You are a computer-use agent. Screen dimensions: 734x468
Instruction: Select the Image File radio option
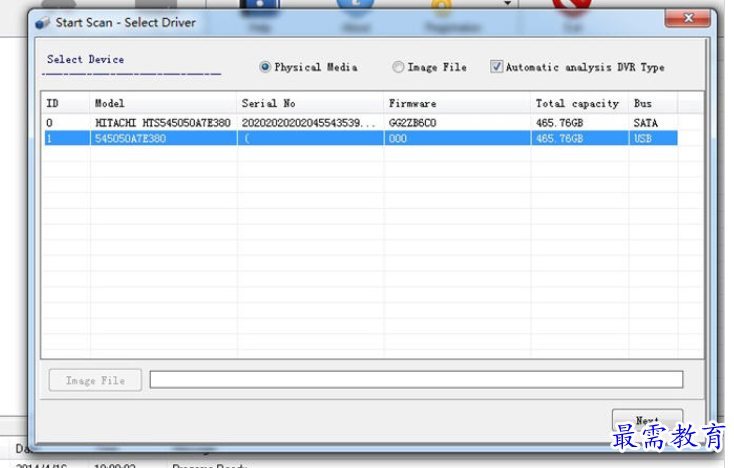pyautogui.click(x=398, y=67)
